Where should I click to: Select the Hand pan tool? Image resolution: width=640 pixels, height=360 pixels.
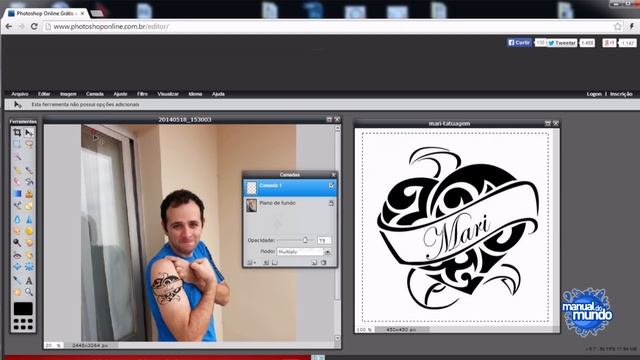click(17, 292)
